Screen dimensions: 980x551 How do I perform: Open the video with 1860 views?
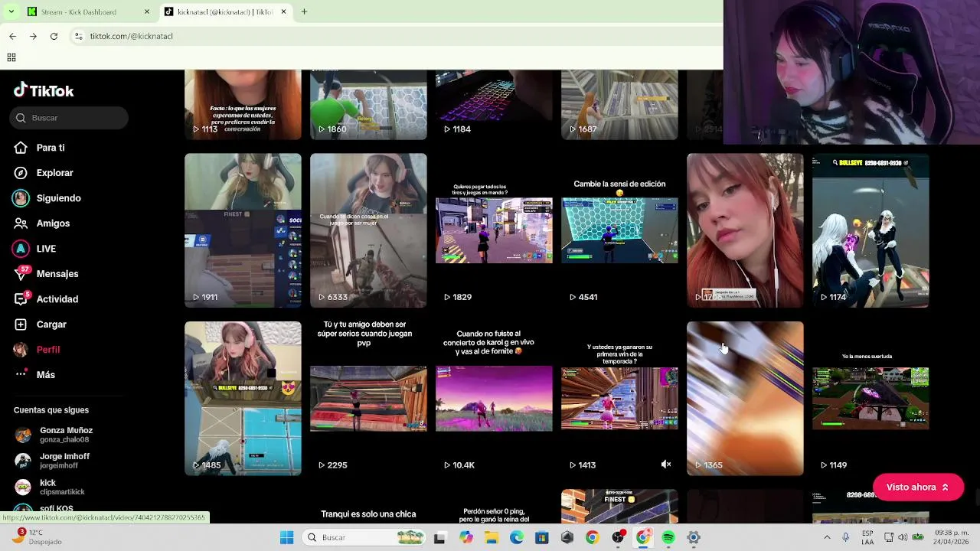tap(368, 105)
